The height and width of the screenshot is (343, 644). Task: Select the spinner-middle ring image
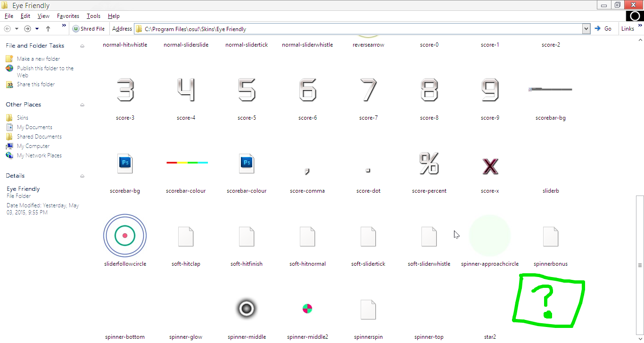247,309
